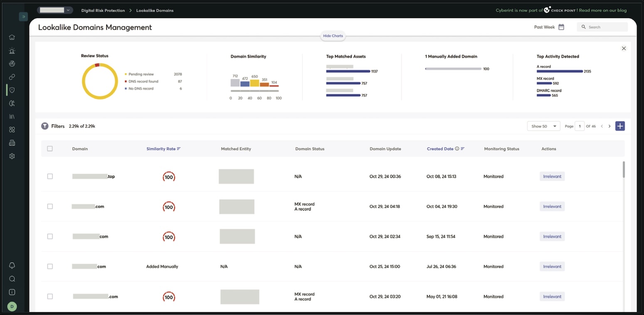The image size is (644, 315).
Task: Open the Home icon in sidebar
Action: coord(12,37)
